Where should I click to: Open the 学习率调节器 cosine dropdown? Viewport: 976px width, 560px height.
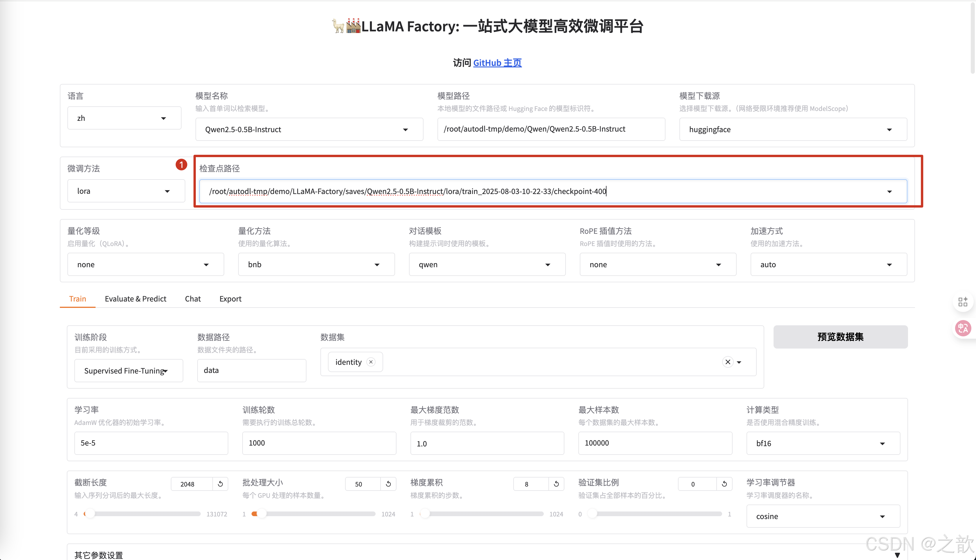823,516
